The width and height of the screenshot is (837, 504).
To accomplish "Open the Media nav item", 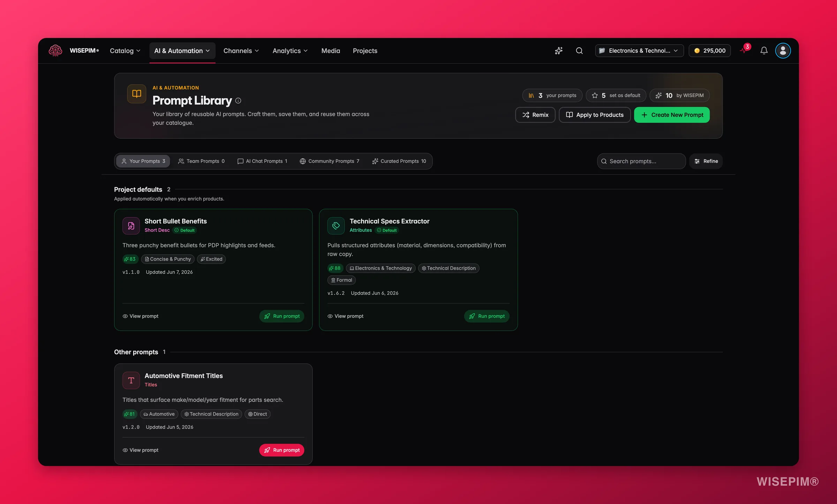I will [x=331, y=51].
